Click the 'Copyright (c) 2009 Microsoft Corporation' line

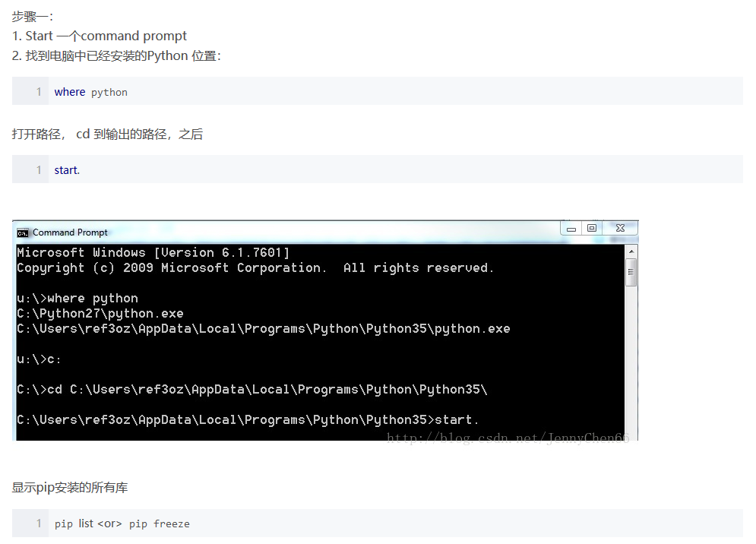[255, 268]
